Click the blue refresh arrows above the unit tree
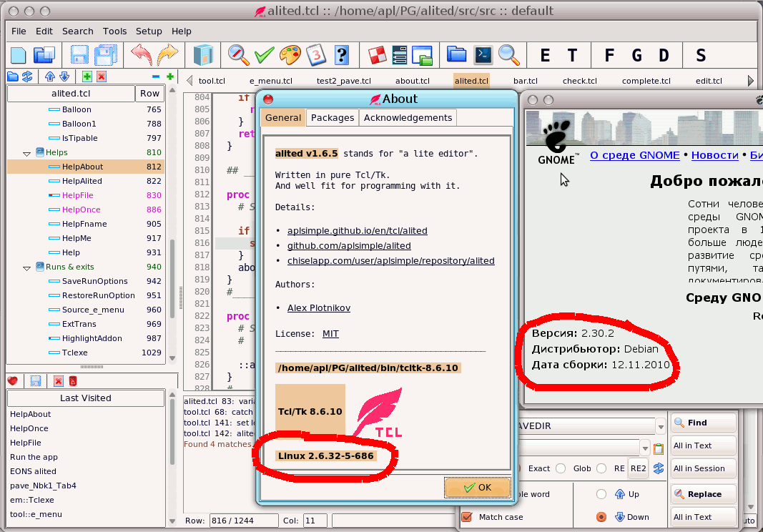 click(x=27, y=77)
